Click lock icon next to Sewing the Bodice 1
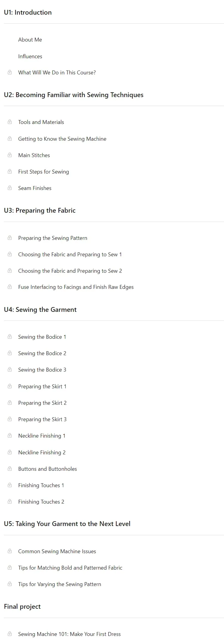224x644 pixels. 10,337
